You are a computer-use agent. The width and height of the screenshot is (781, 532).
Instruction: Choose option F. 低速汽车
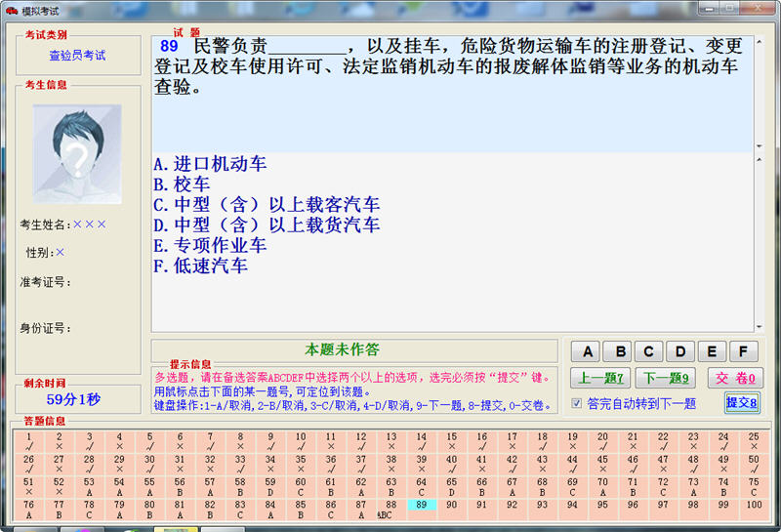point(200,266)
